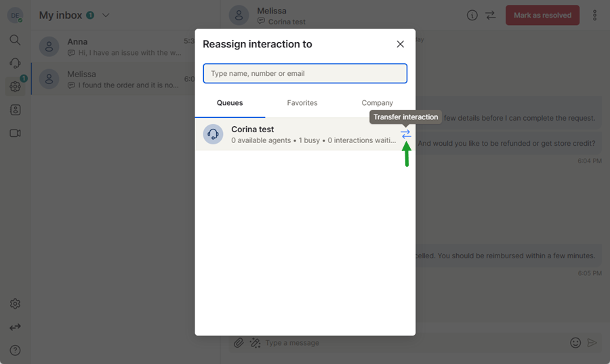Switch to the Company tab

377,103
